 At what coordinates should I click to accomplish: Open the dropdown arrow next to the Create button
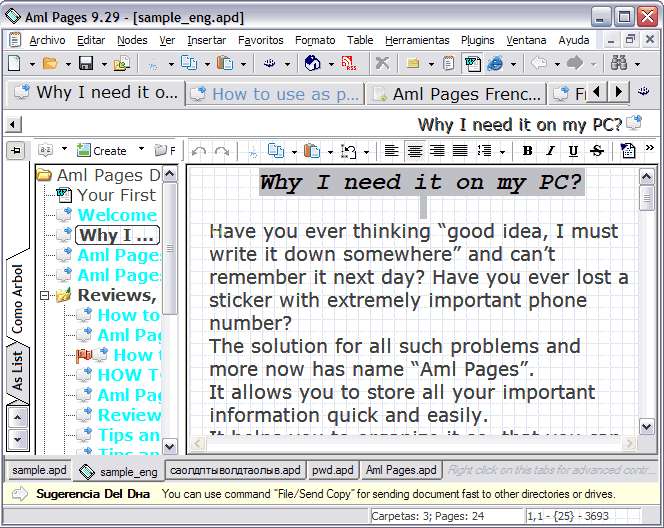pyautogui.click(x=141, y=149)
